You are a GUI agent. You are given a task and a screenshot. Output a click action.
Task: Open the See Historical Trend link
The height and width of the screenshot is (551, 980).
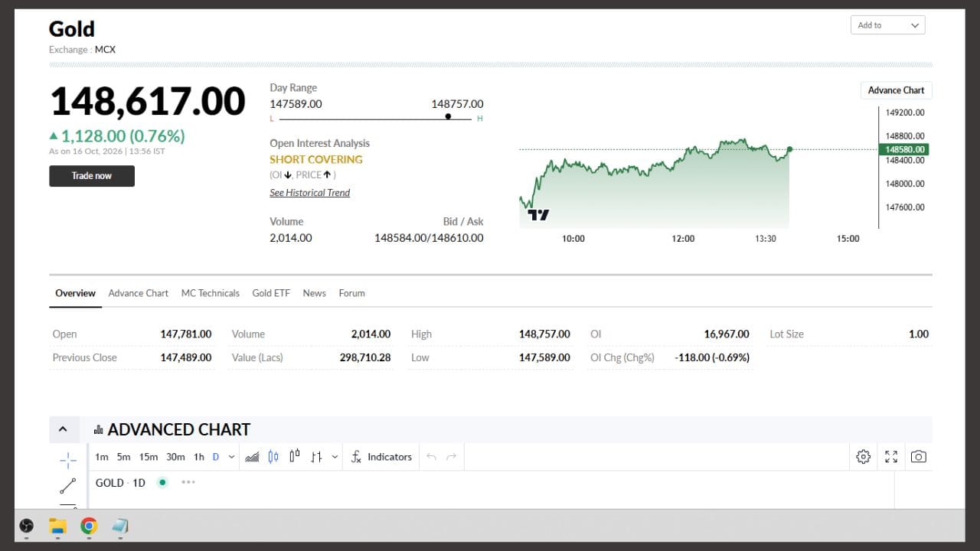click(309, 193)
